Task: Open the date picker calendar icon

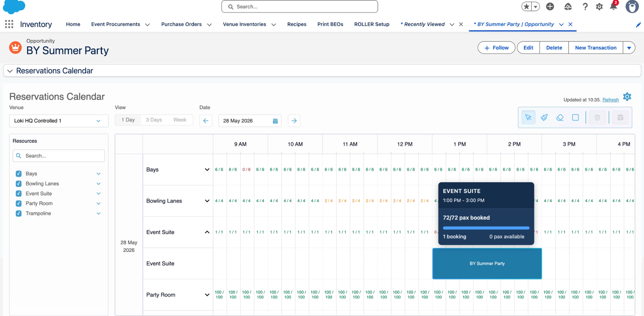Action: tap(275, 121)
